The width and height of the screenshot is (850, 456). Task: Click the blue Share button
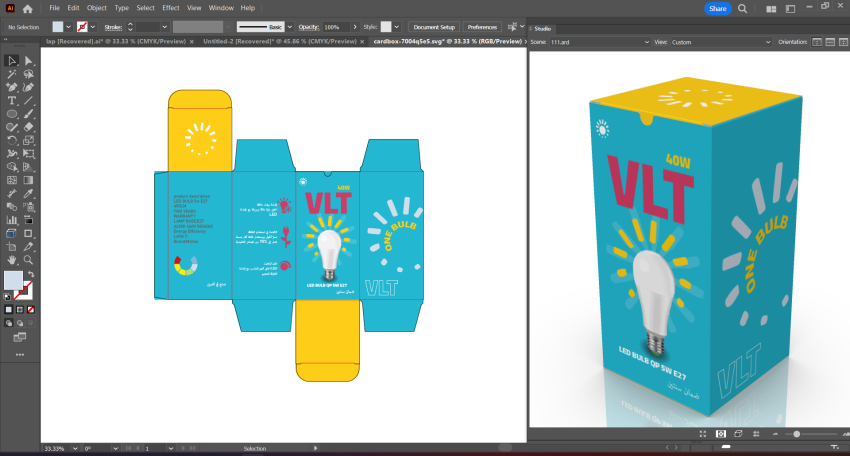717,8
